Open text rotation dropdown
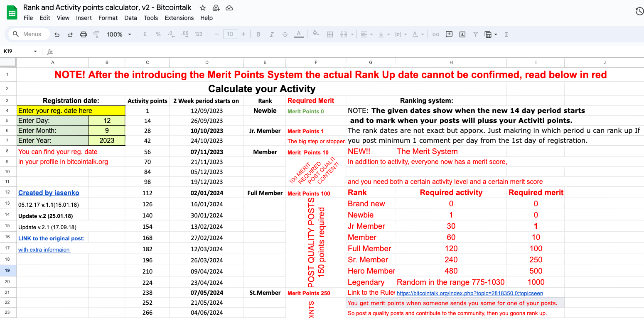 point(418,34)
